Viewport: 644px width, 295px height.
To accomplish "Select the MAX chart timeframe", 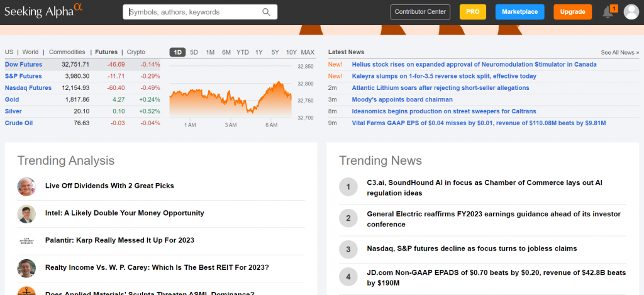I will point(308,52).
